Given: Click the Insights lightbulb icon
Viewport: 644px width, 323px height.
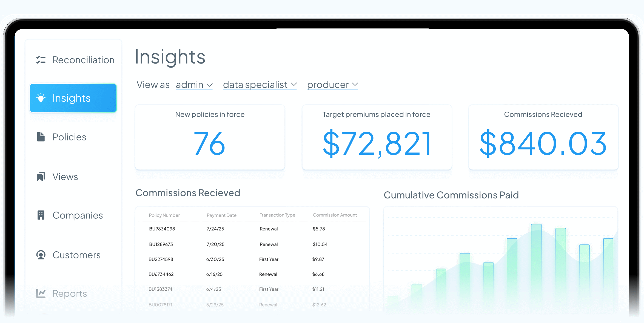Looking at the screenshot, I should pos(41,98).
